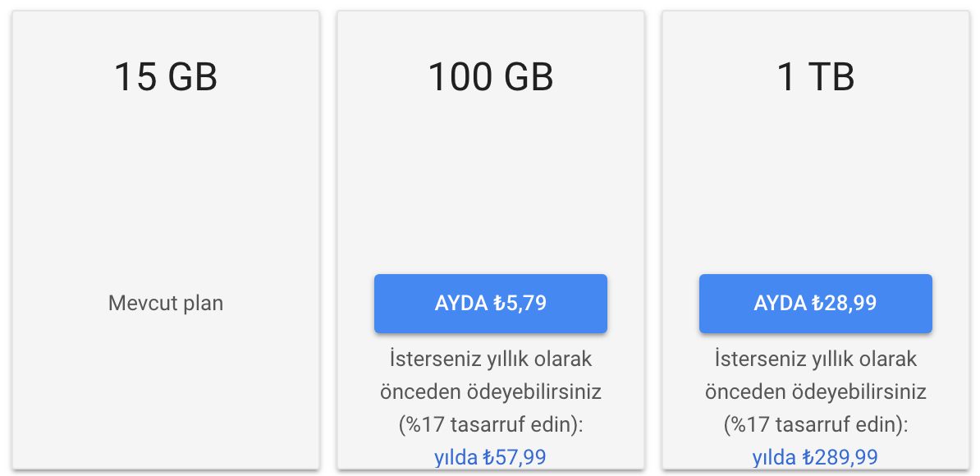Screen dimensions: 980x476
Task: Click '%17 tasarruf edin' text under 1 TB
Action: [x=816, y=425]
